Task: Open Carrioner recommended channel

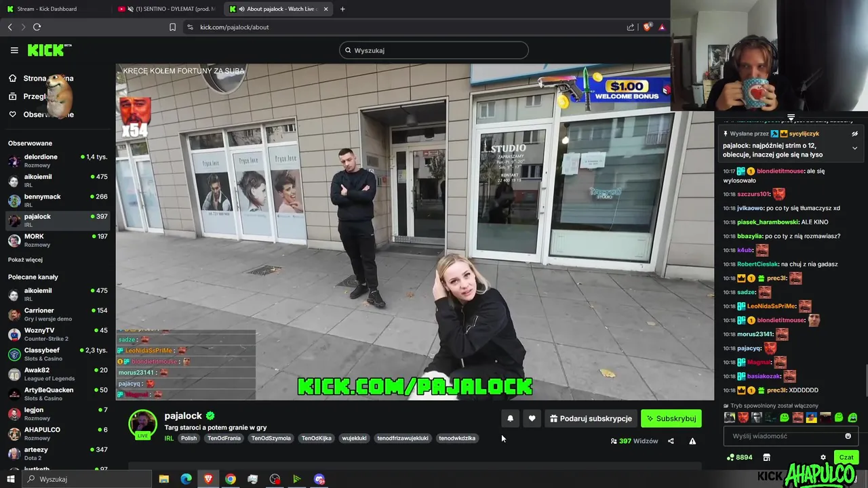Action: click(58, 314)
